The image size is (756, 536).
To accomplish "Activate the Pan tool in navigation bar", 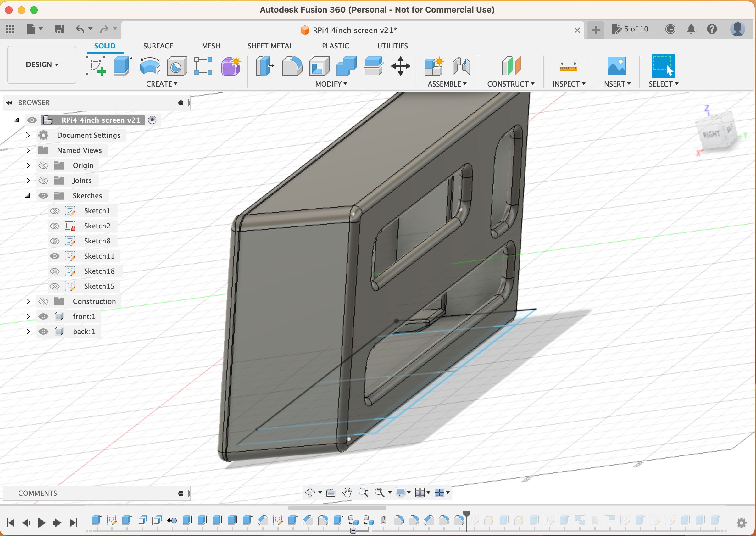I will tap(347, 492).
